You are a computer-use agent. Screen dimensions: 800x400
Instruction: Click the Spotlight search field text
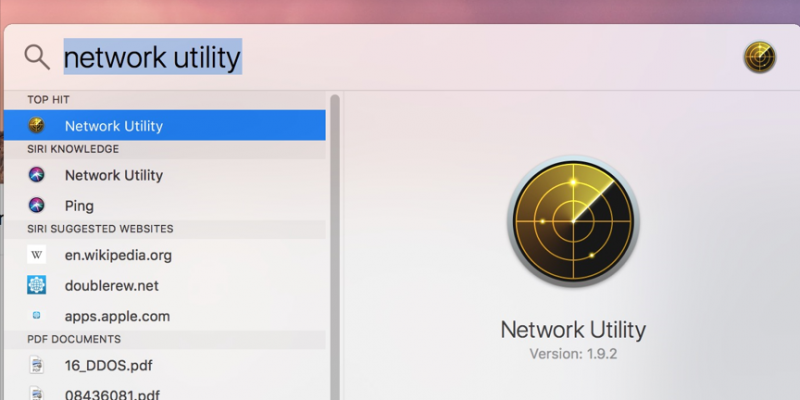coord(153,57)
